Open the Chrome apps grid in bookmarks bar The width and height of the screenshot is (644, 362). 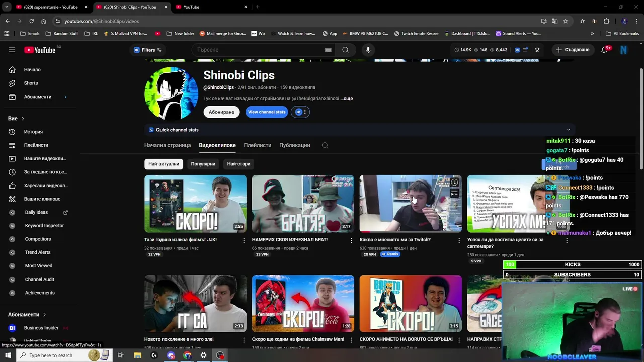click(7, 34)
